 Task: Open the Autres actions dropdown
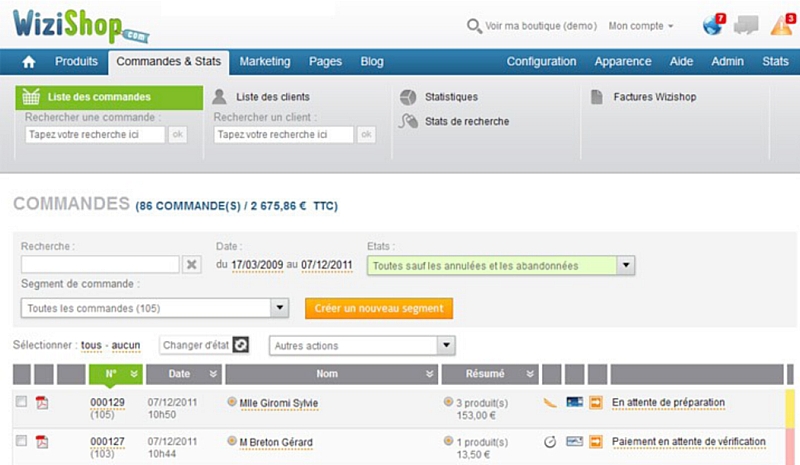[x=446, y=346]
